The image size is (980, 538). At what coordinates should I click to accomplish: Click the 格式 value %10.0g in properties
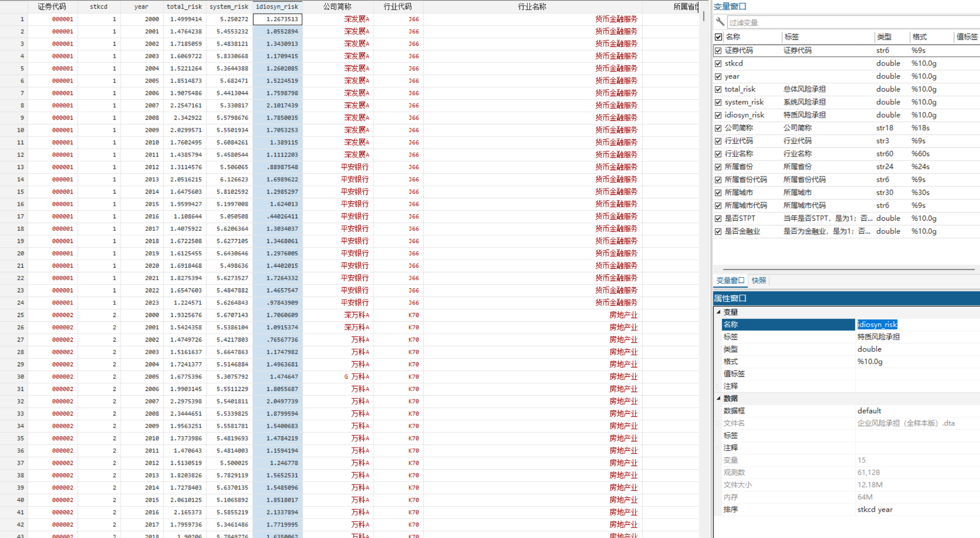tap(870, 361)
